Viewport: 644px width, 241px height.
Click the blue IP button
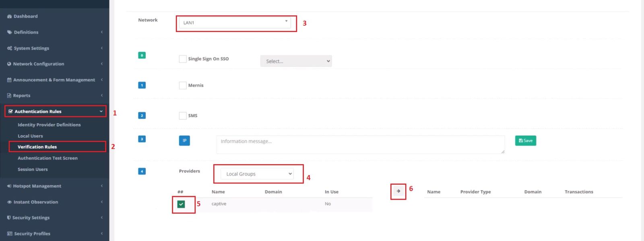coord(184,140)
